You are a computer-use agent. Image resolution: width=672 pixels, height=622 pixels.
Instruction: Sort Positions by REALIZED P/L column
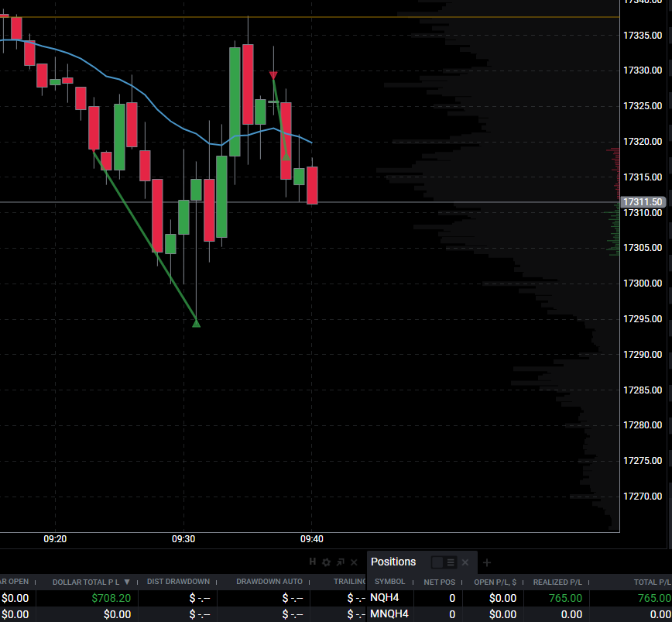point(557,582)
